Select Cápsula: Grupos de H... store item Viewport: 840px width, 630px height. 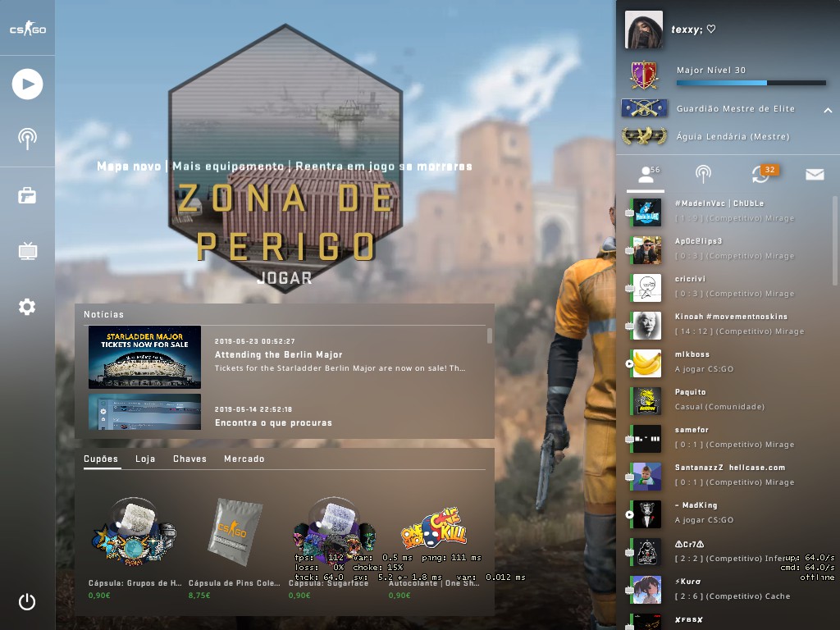pos(135,546)
